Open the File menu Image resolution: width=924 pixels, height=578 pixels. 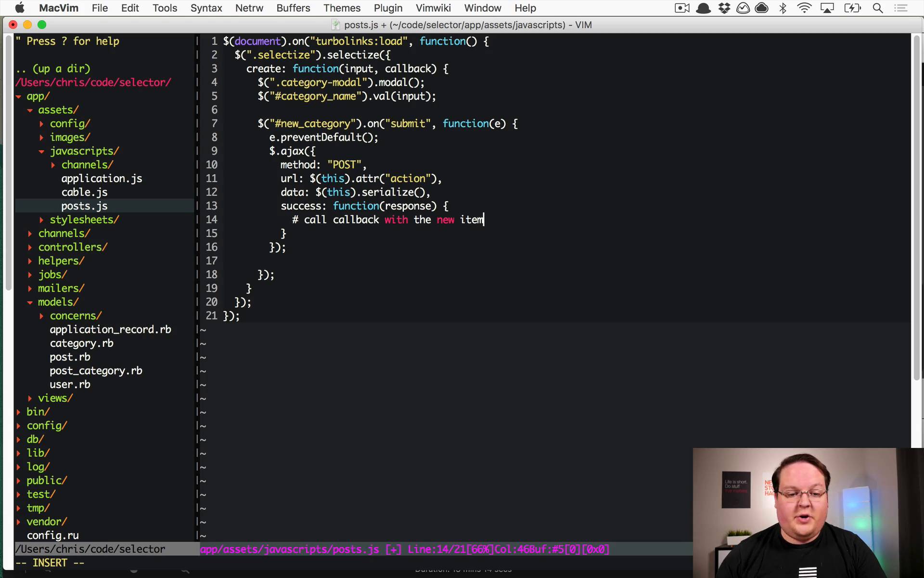click(x=100, y=8)
